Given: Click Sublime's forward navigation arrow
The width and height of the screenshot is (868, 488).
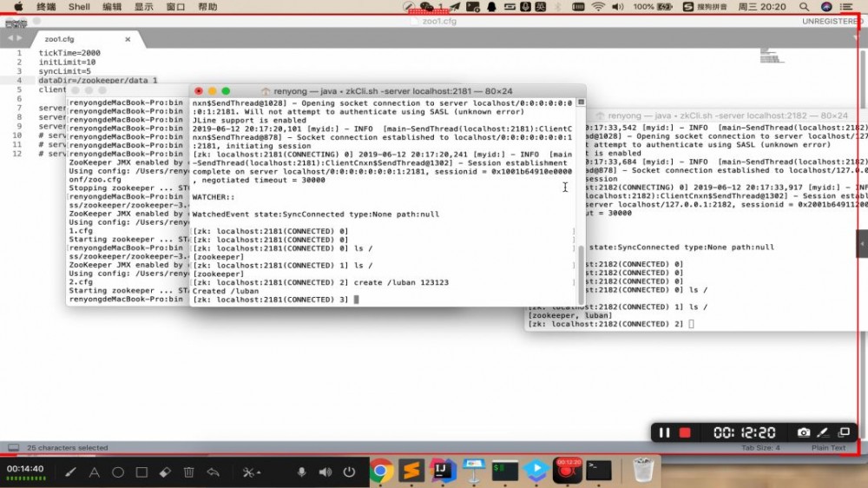Looking at the screenshot, I should [19, 38].
